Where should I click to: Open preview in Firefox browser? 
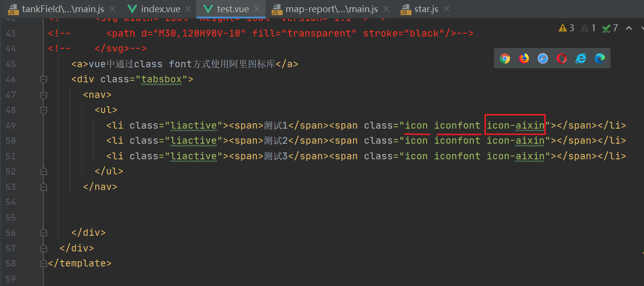tap(524, 58)
